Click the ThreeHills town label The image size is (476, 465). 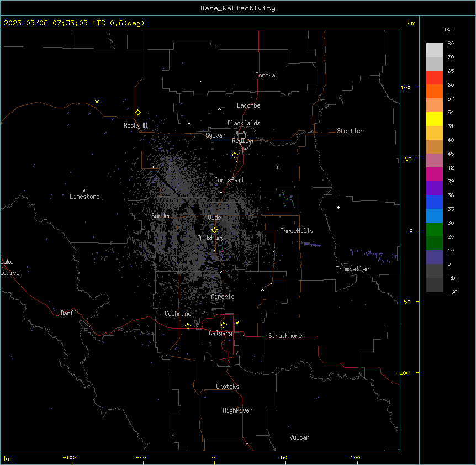point(297,231)
